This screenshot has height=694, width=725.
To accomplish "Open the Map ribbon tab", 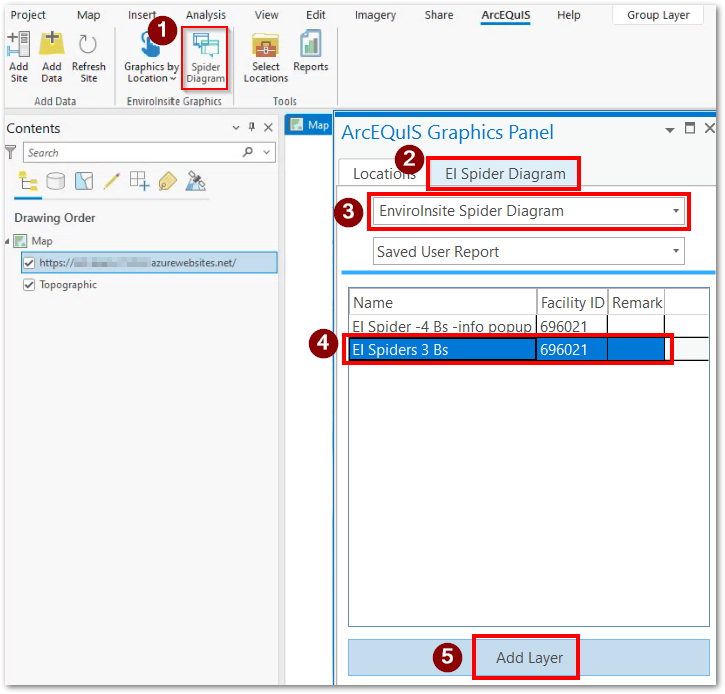I will [88, 15].
